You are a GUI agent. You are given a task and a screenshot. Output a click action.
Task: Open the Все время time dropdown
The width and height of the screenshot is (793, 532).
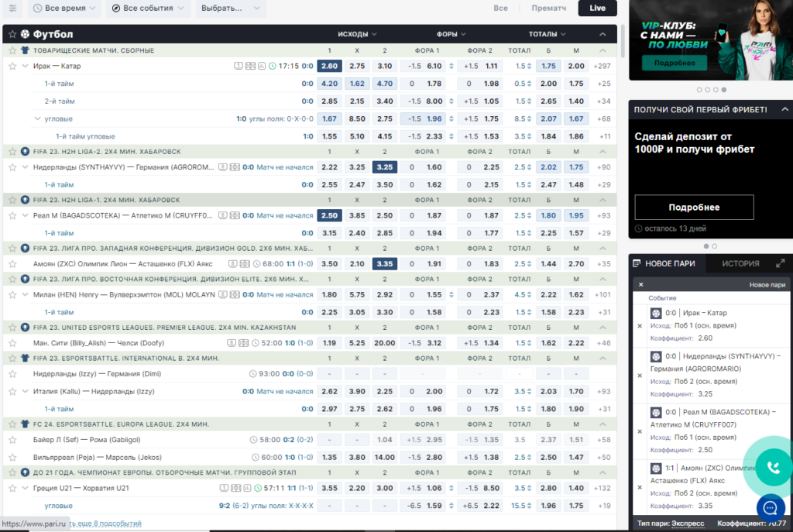coord(64,8)
